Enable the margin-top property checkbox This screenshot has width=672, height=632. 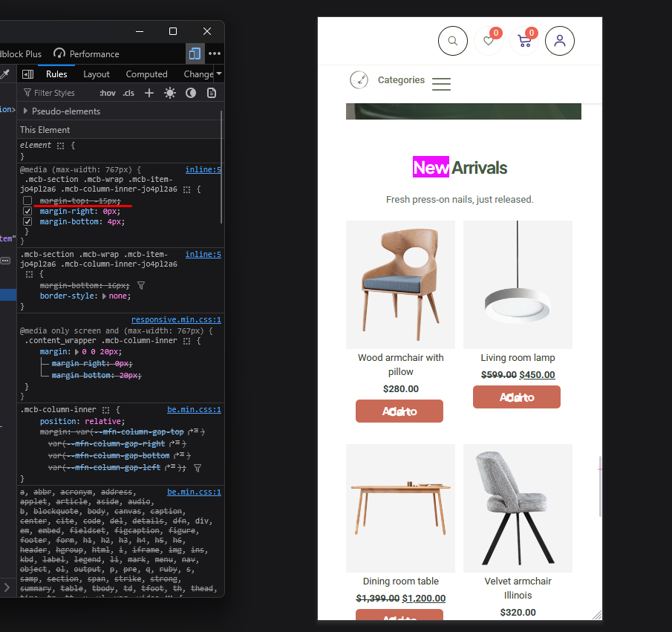click(27, 201)
